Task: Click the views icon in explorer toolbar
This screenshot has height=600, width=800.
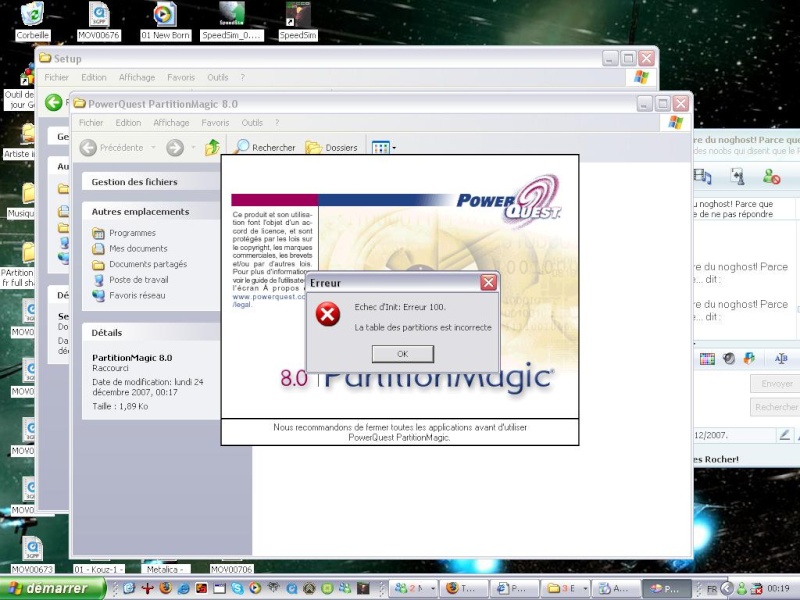Action: point(381,147)
